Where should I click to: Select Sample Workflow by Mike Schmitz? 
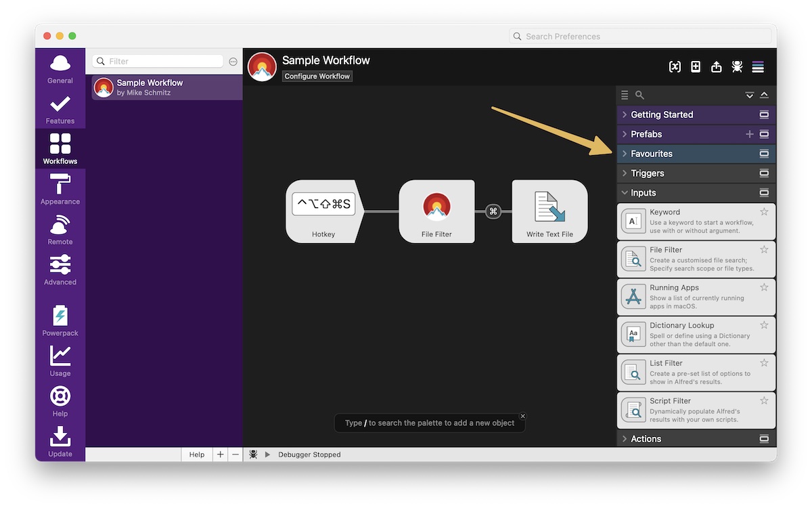(167, 87)
